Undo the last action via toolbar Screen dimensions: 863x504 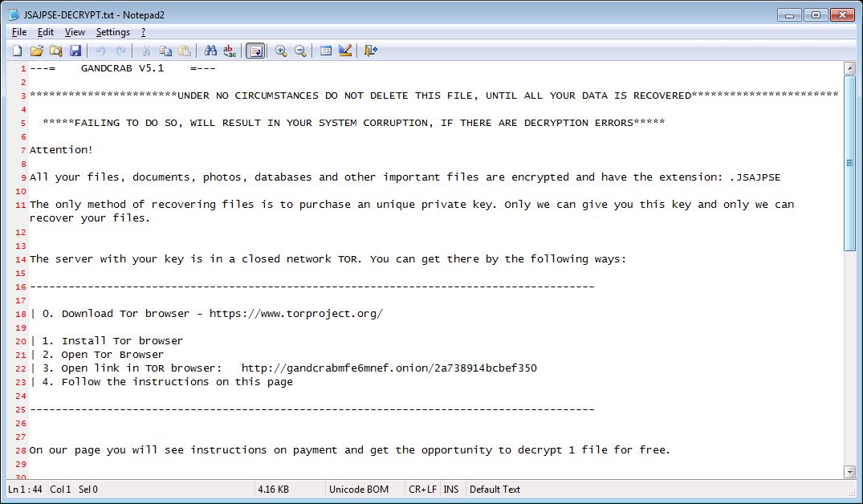click(x=100, y=51)
